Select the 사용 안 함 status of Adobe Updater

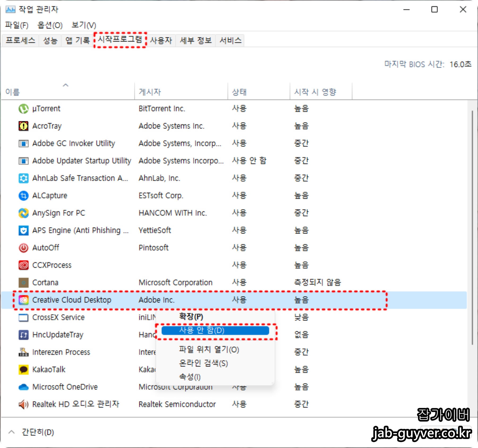tap(249, 161)
